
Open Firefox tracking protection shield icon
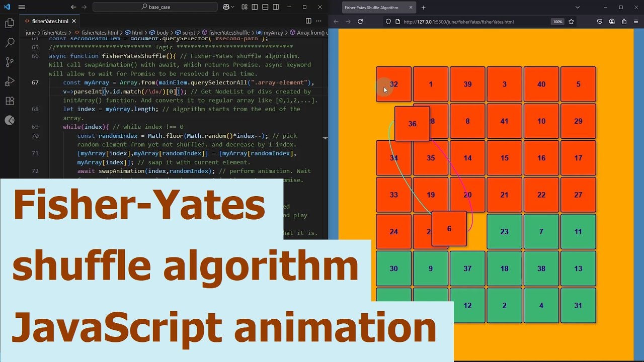coord(388,22)
